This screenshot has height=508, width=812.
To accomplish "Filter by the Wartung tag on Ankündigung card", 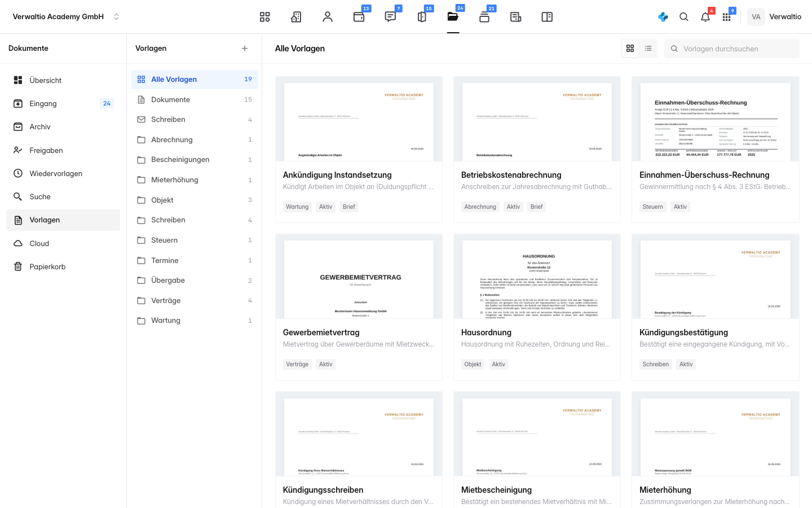I will point(297,207).
